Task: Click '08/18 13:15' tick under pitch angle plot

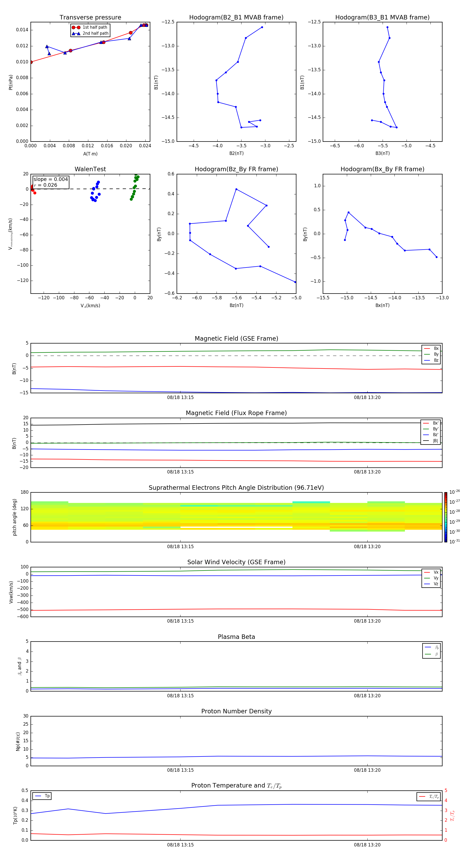Action: point(181,547)
